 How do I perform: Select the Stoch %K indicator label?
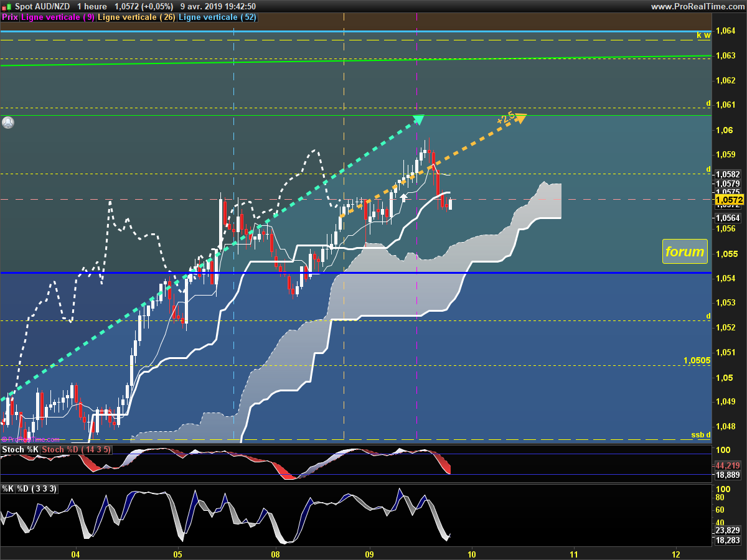click(x=21, y=449)
